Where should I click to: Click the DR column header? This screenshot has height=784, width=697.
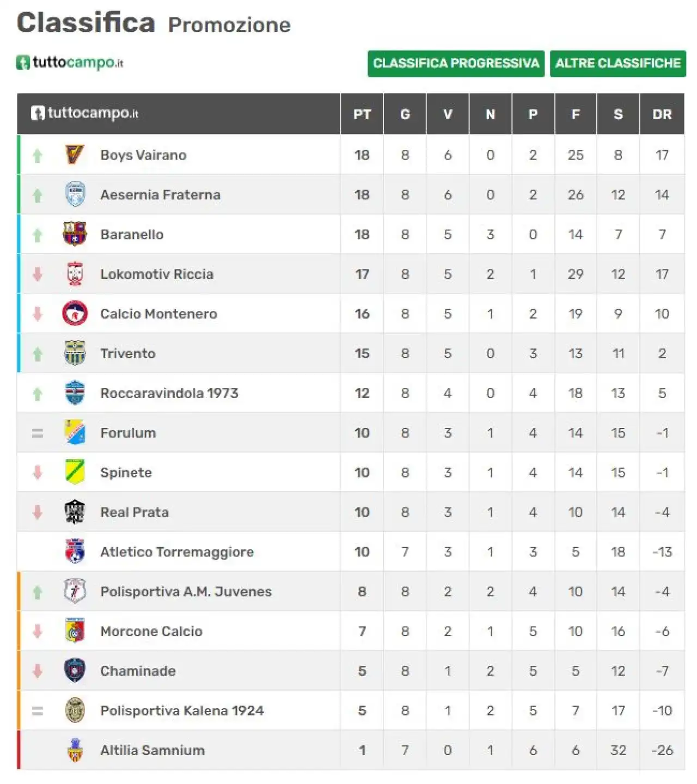coord(662,114)
